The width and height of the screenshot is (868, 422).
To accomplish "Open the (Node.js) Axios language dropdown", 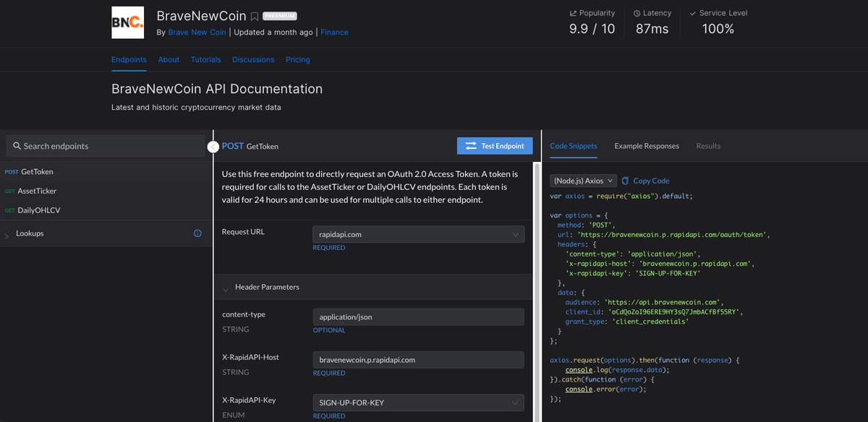I will coord(583,181).
